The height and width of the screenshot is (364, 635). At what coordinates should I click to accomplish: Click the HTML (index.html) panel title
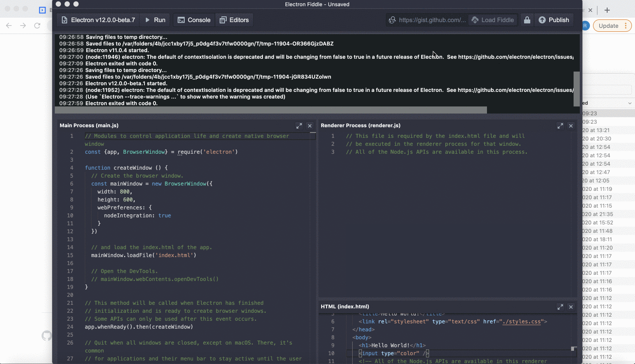tap(345, 306)
